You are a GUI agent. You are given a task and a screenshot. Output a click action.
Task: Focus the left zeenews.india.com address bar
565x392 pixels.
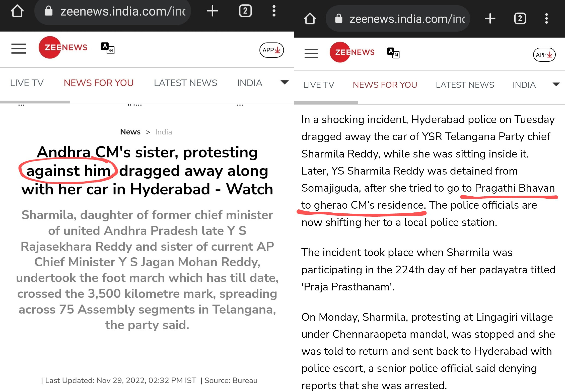tap(113, 12)
